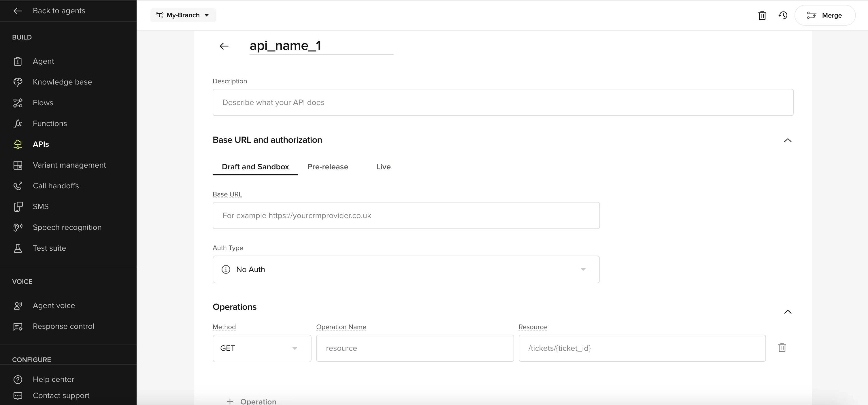The width and height of the screenshot is (868, 405).
Task: Open the Auth Type dropdown
Action: pos(406,269)
